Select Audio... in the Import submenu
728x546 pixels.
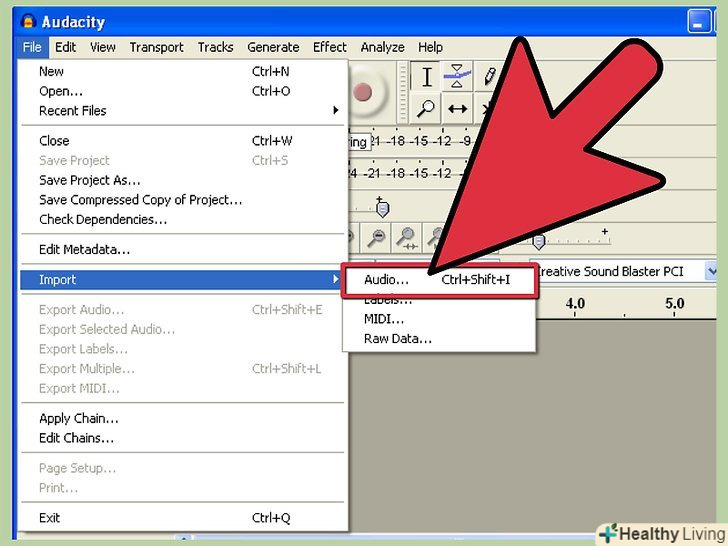click(439, 280)
